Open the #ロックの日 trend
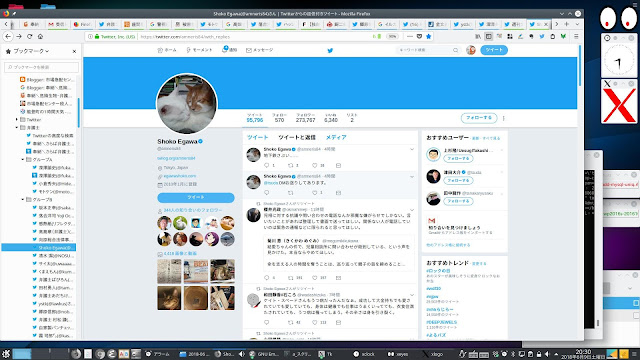The image size is (640, 360). tap(438, 271)
